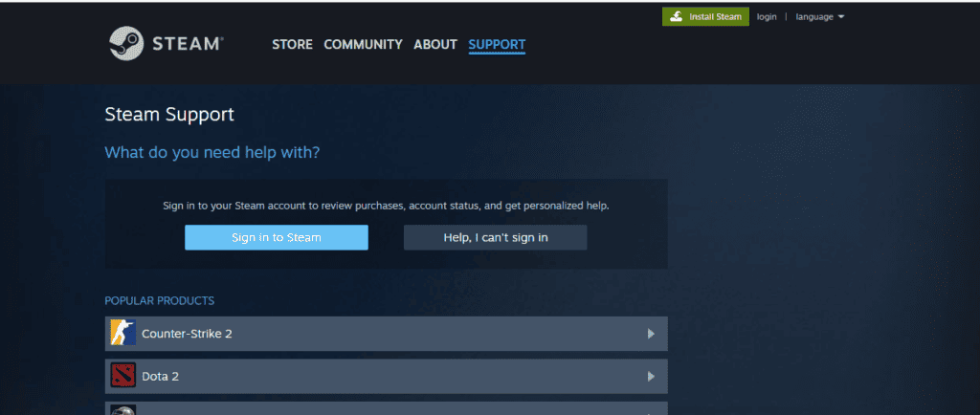This screenshot has width=980, height=415.
Task: Click the POPULAR PRODUCTS label
Action: [x=160, y=301]
